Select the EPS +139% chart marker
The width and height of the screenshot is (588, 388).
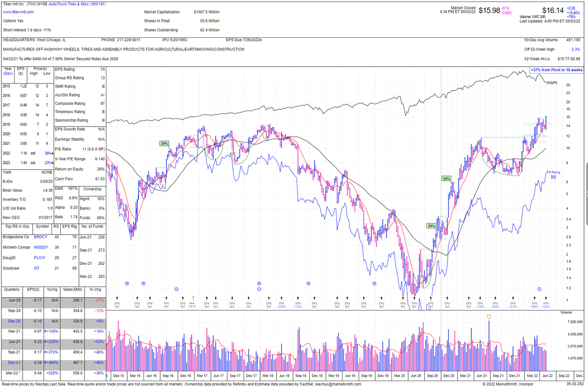[x=481, y=302]
